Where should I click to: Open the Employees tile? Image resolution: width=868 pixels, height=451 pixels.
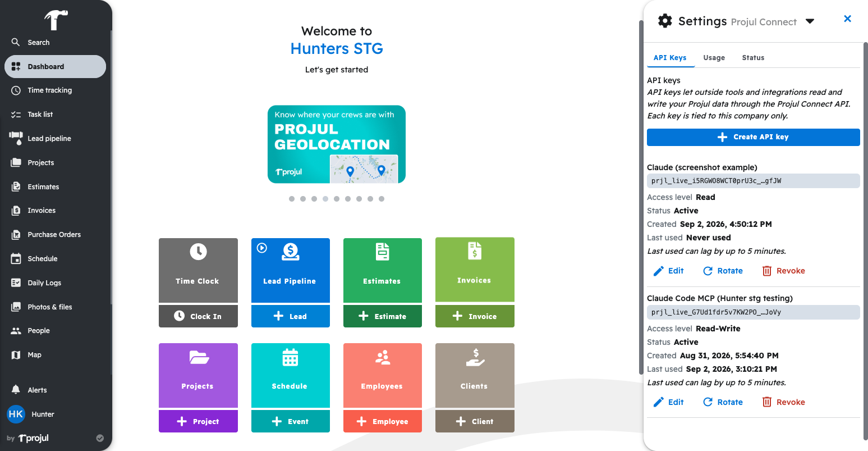click(x=383, y=376)
